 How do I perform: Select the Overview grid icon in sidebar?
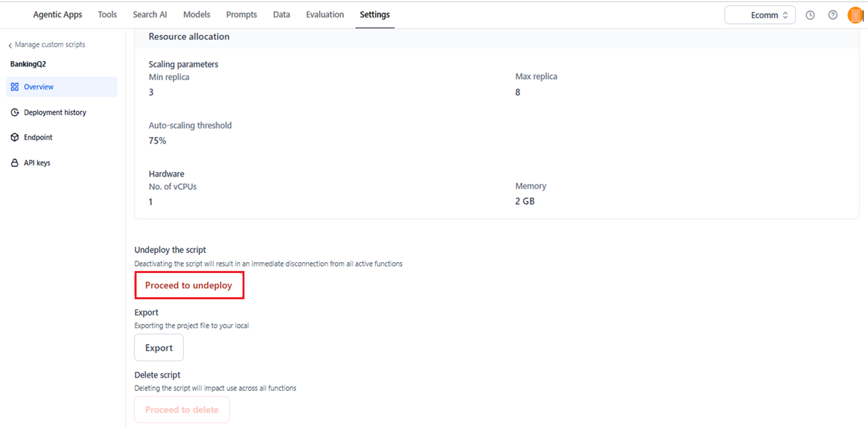click(x=15, y=86)
